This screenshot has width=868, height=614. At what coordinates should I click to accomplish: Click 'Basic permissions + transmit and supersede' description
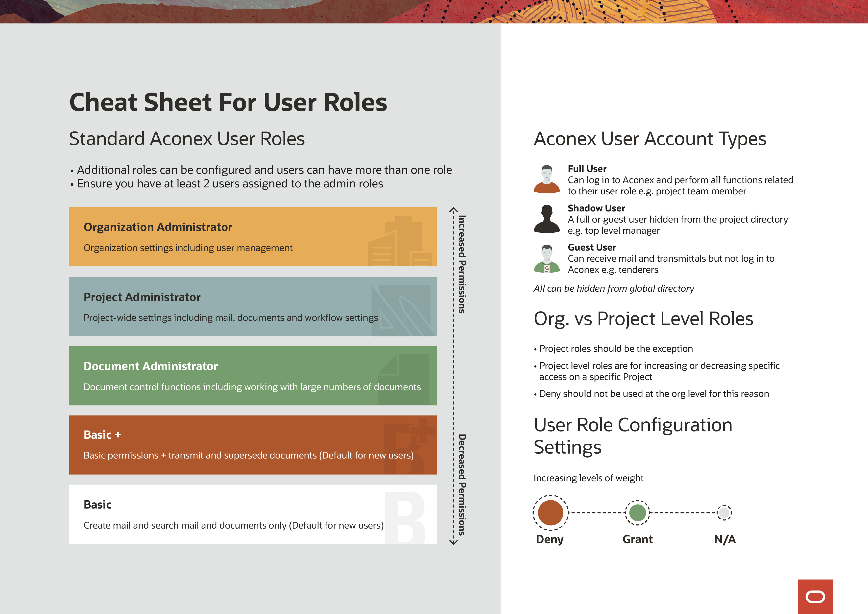[248, 456]
